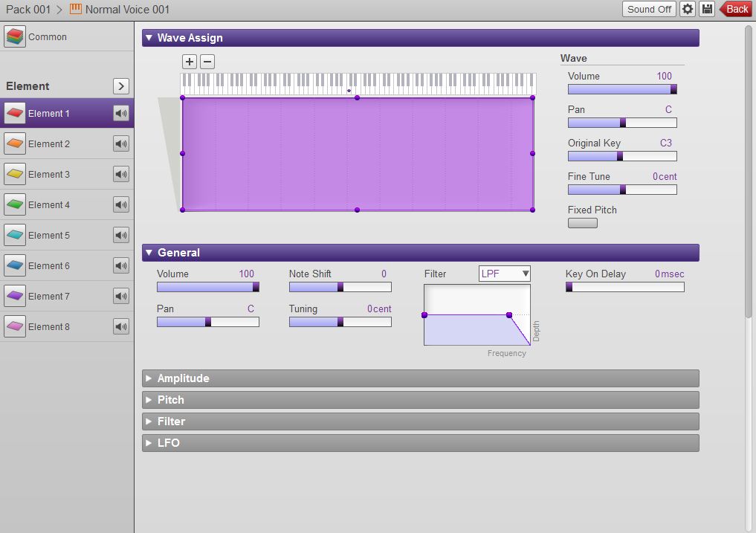Zoom in with the plus icon above keyboard
Viewport: 756px width, 533px height.
190,62
